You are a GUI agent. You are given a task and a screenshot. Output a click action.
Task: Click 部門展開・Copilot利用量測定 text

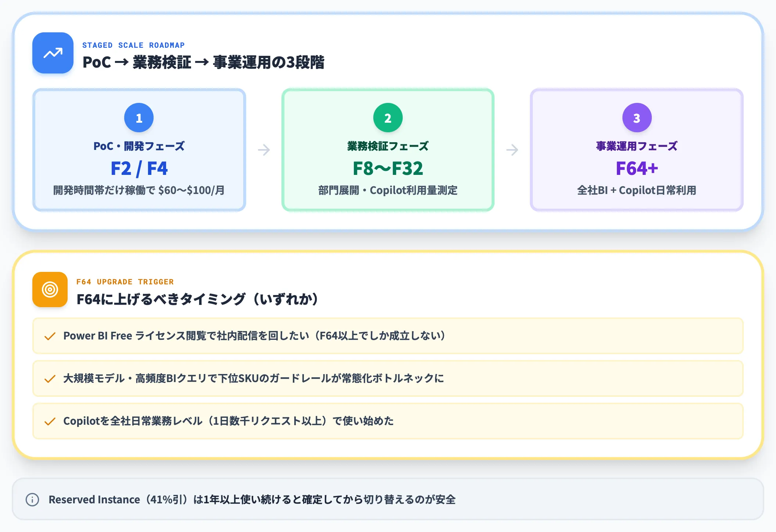click(x=388, y=190)
